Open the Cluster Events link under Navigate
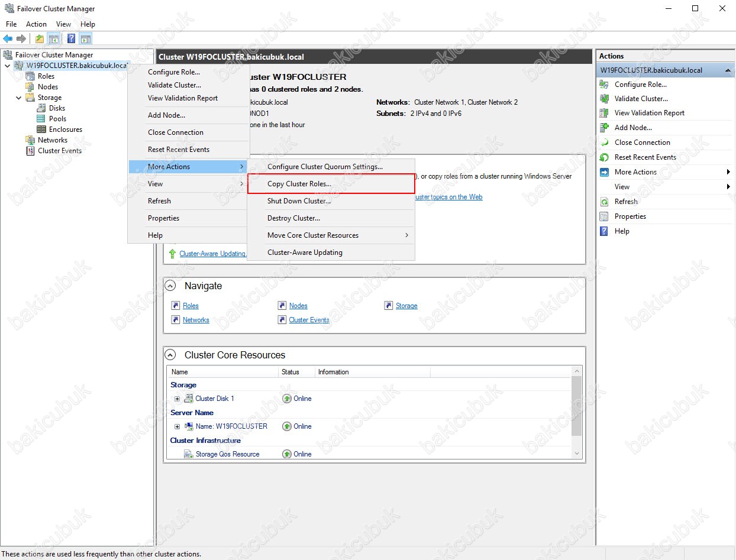 pos(309,320)
